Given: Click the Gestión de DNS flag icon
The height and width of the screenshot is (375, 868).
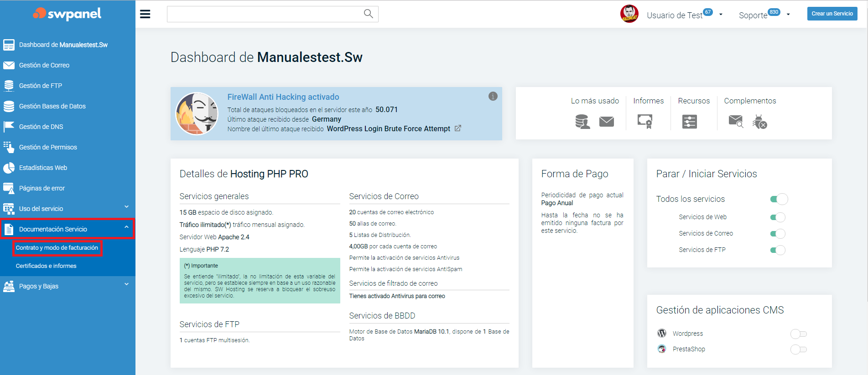Looking at the screenshot, I should coord(9,127).
